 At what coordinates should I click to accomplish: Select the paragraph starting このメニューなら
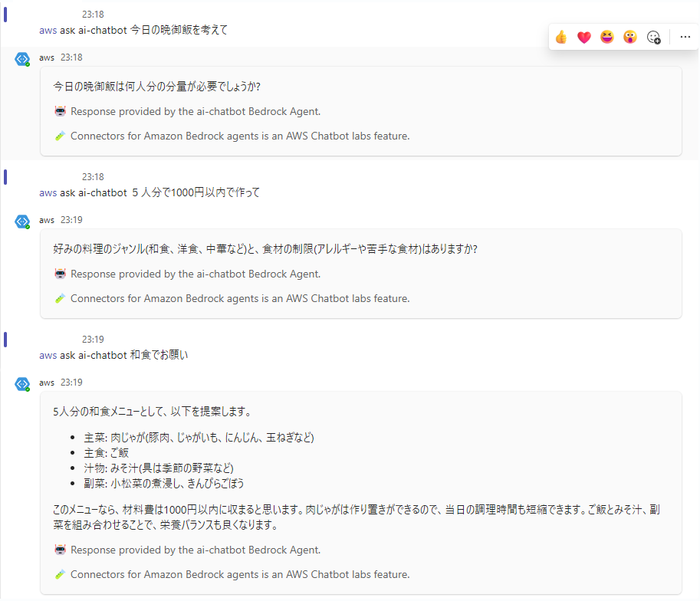click(x=357, y=517)
